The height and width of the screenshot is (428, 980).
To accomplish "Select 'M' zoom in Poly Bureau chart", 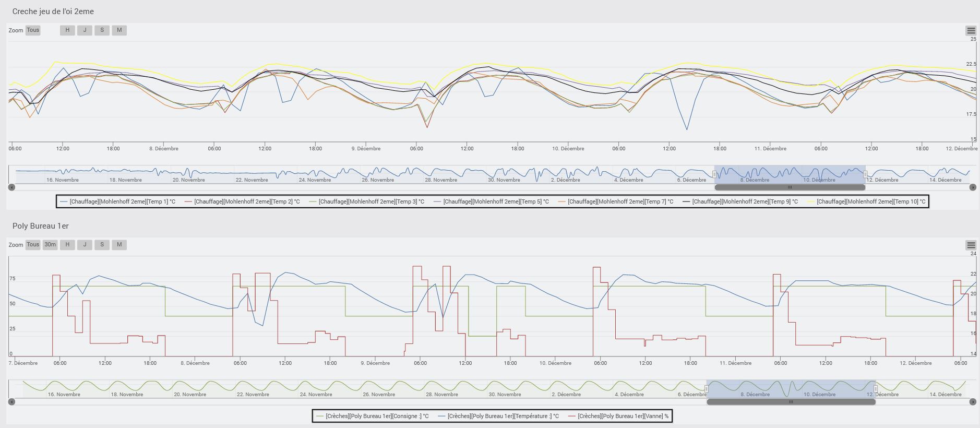I will (x=119, y=245).
